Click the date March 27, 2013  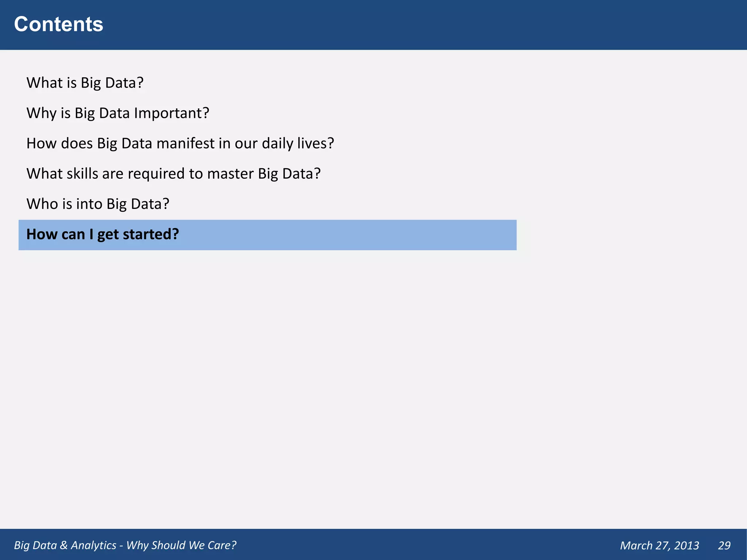[x=659, y=545]
